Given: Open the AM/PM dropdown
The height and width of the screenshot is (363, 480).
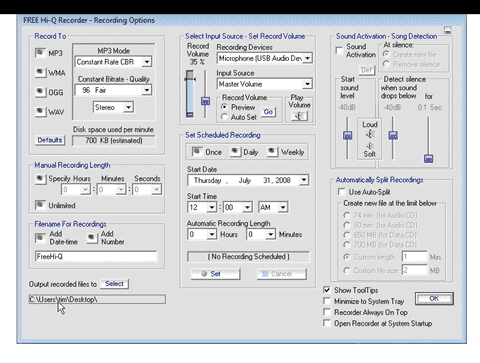Looking at the screenshot, I should coord(283,207).
